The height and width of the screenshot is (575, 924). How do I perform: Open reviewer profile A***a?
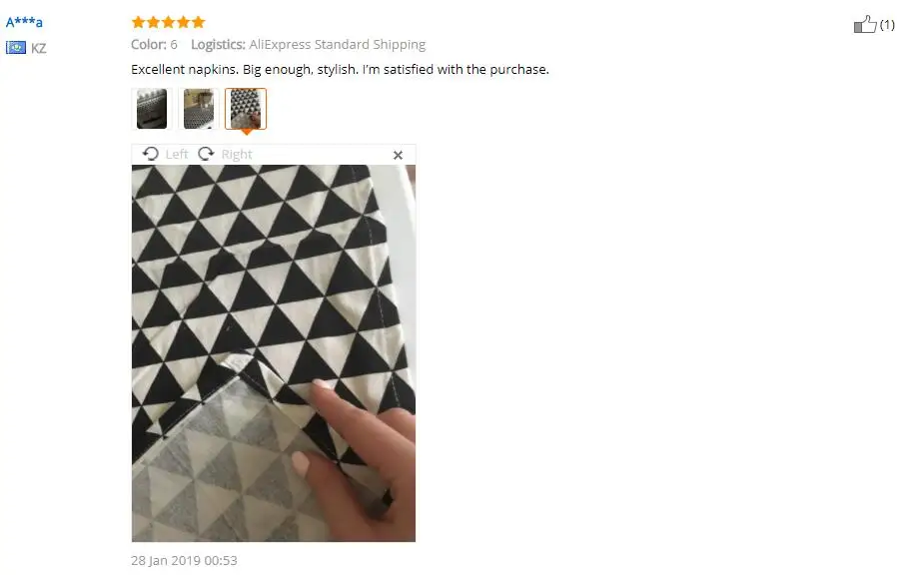point(24,22)
